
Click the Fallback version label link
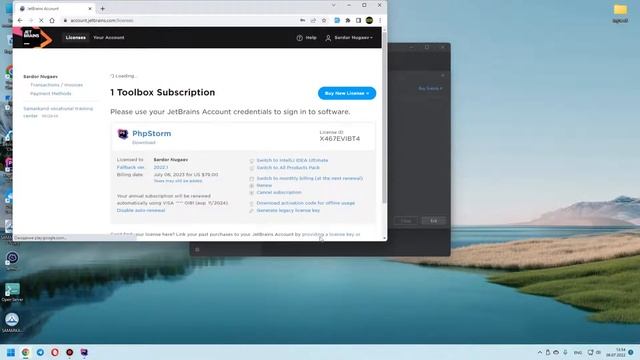coord(131,167)
